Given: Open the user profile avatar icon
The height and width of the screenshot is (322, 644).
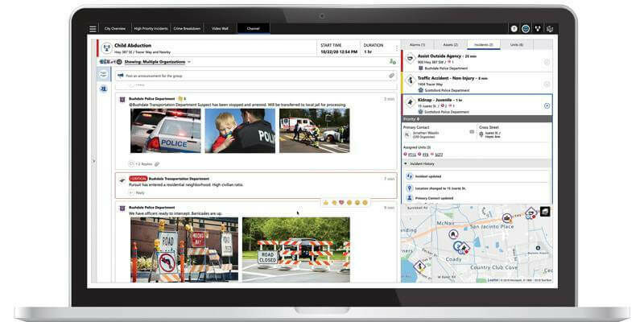Looking at the screenshot, I should pos(526,29).
